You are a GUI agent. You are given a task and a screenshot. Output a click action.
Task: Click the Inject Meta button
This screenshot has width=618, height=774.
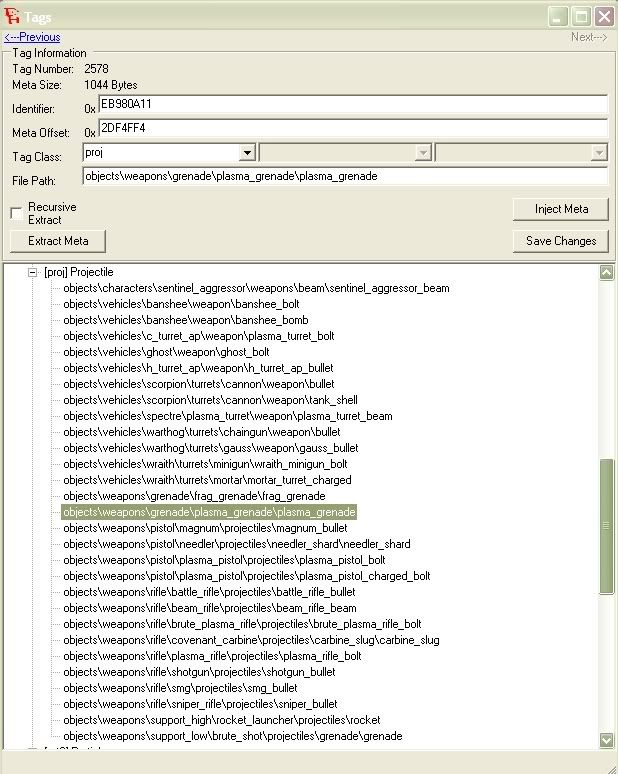561,209
